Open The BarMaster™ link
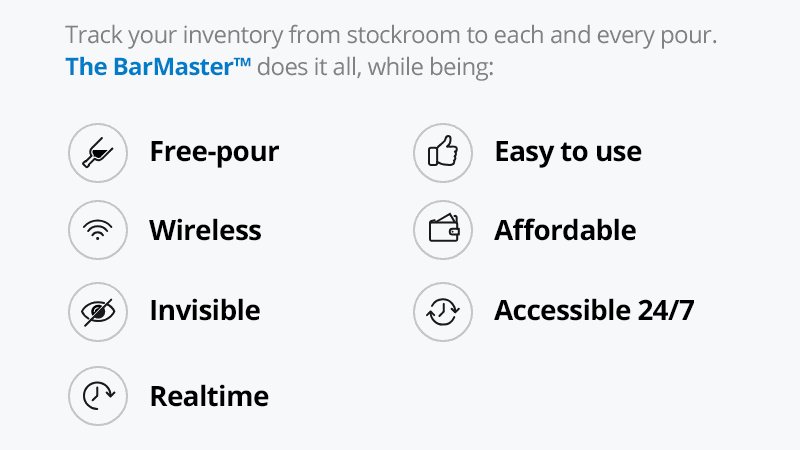The image size is (800, 450). [x=158, y=70]
